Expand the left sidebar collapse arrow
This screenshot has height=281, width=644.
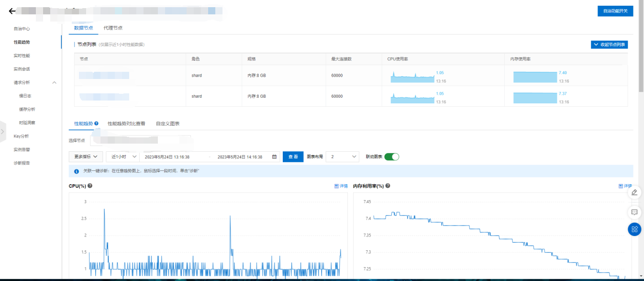[x=3, y=131]
